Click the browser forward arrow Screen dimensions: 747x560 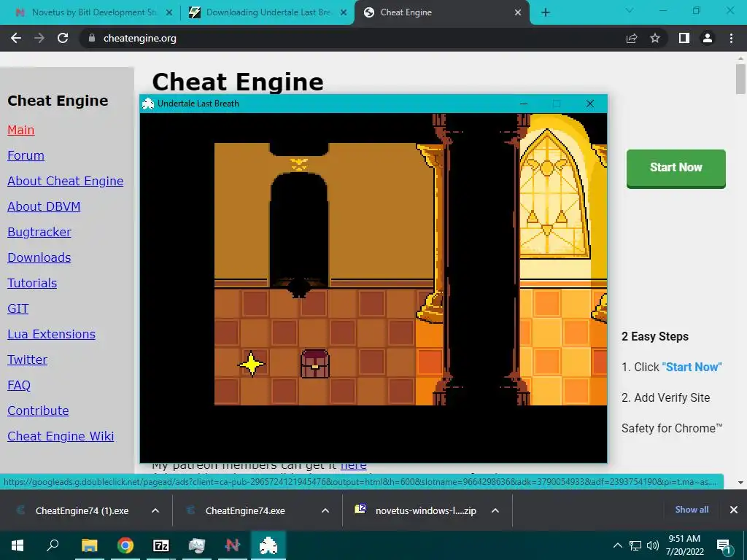click(39, 38)
